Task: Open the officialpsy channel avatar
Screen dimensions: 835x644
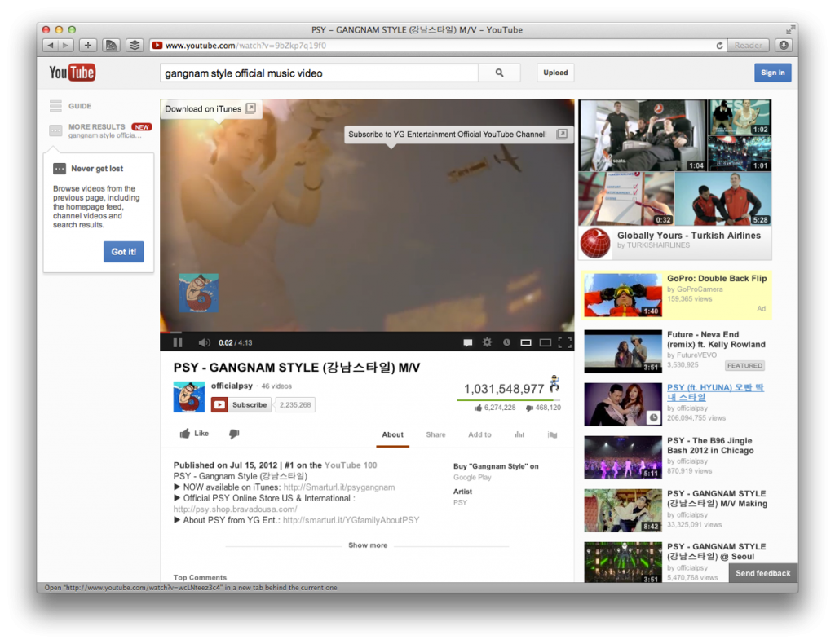Action: pos(189,396)
